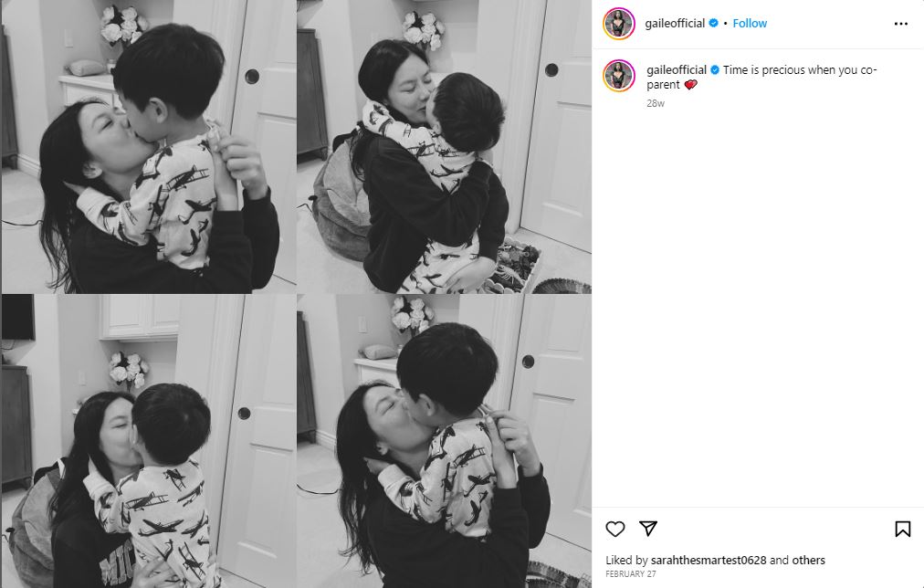The height and width of the screenshot is (588, 924).
Task: Open the header profile picture of gaileofficial
Action: (x=619, y=24)
